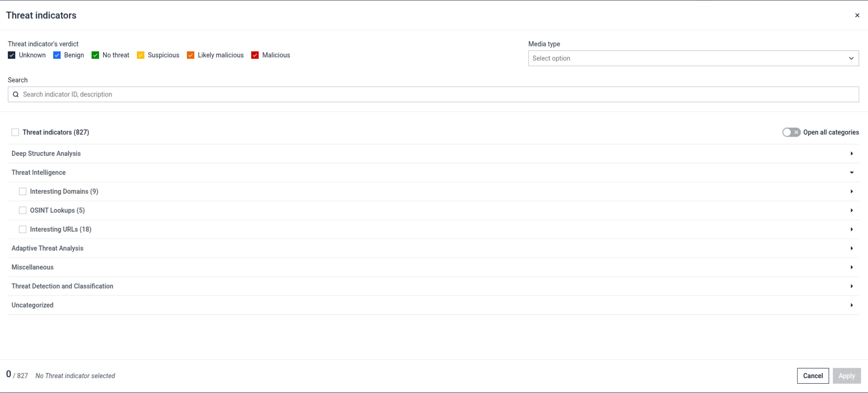Click the expand arrow for Adaptive Threat Analysis
Image resolution: width=868 pixels, height=393 pixels.
pyautogui.click(x=851, y=248)
